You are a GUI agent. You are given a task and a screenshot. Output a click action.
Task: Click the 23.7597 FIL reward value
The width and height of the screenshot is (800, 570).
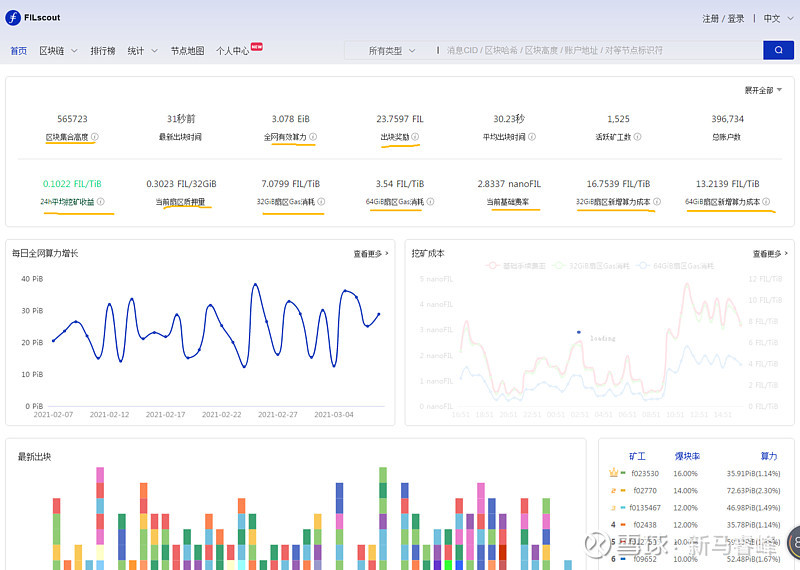pos(399,119)
